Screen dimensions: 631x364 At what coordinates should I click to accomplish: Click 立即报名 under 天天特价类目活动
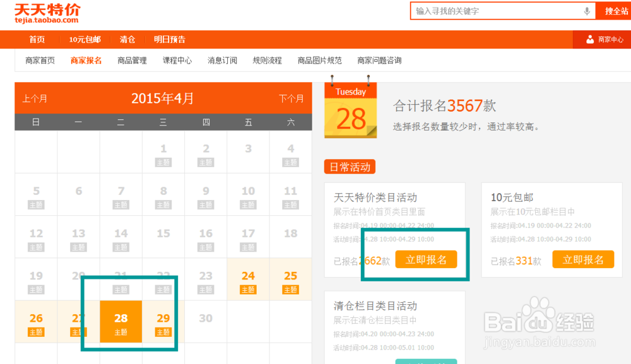click(x=426, y=259)
